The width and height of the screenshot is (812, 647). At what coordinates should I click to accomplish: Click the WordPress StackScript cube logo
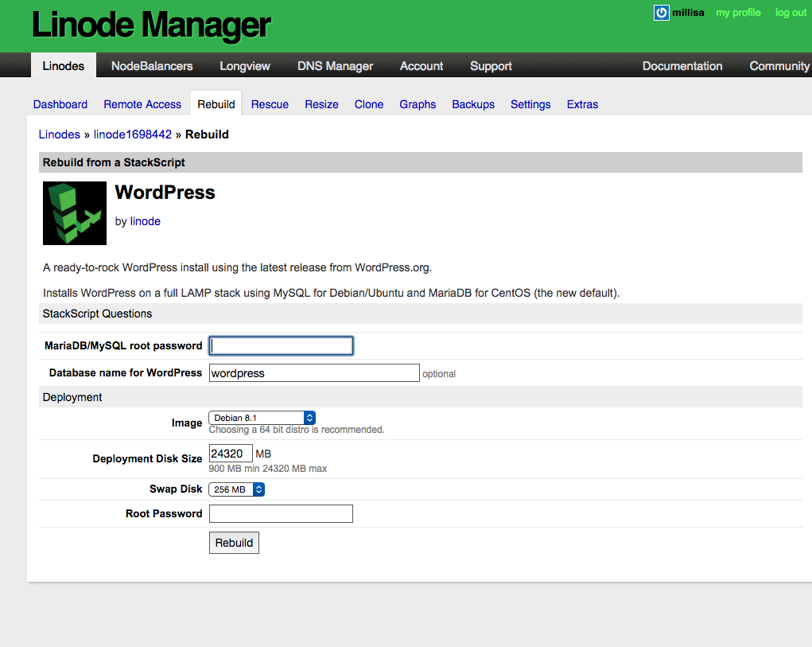tap(75, 213)
